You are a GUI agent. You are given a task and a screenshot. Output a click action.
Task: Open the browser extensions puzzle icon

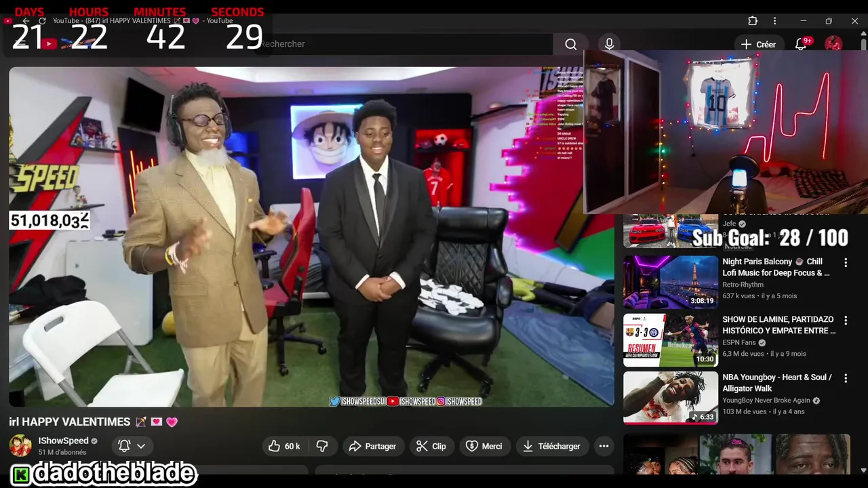(x=753, y=21)
